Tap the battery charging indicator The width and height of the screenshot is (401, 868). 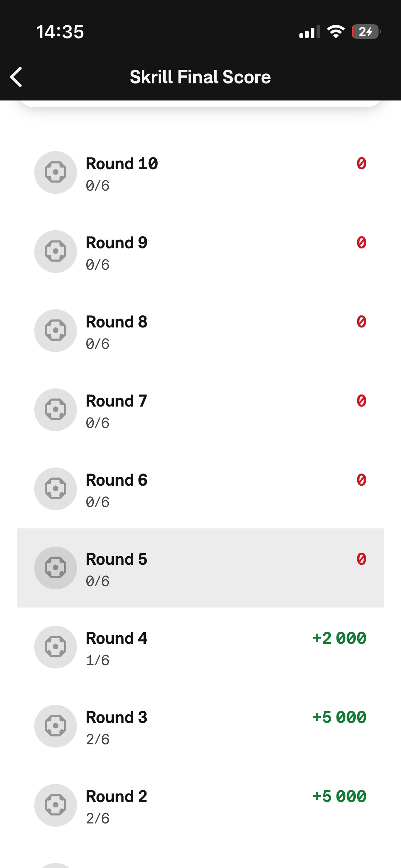point(365,32)
